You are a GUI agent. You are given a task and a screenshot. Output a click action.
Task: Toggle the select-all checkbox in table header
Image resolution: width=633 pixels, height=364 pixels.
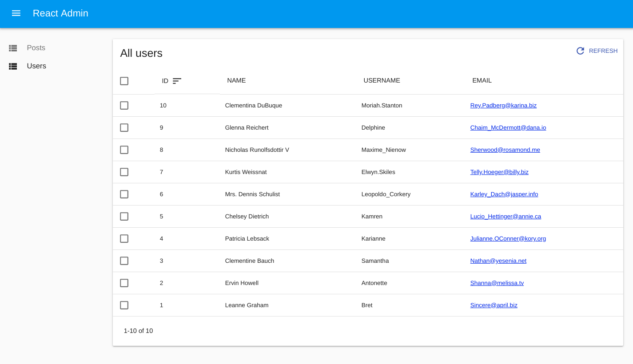pyautogui.click(x=124, y=81)
